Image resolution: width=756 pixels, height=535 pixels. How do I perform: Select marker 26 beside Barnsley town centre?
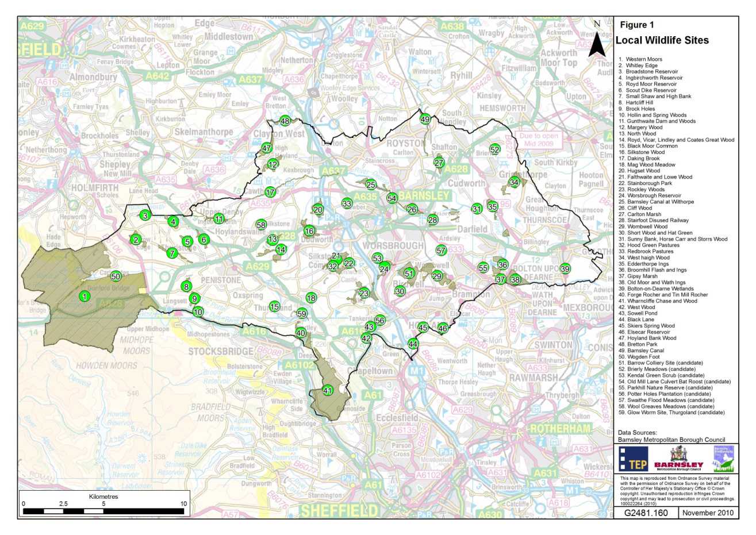(412, 209)
